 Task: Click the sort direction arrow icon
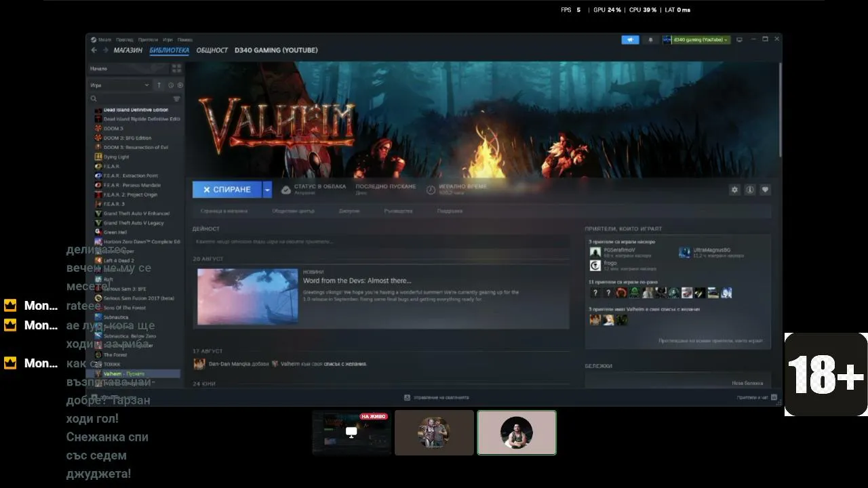tap(159, 85)
